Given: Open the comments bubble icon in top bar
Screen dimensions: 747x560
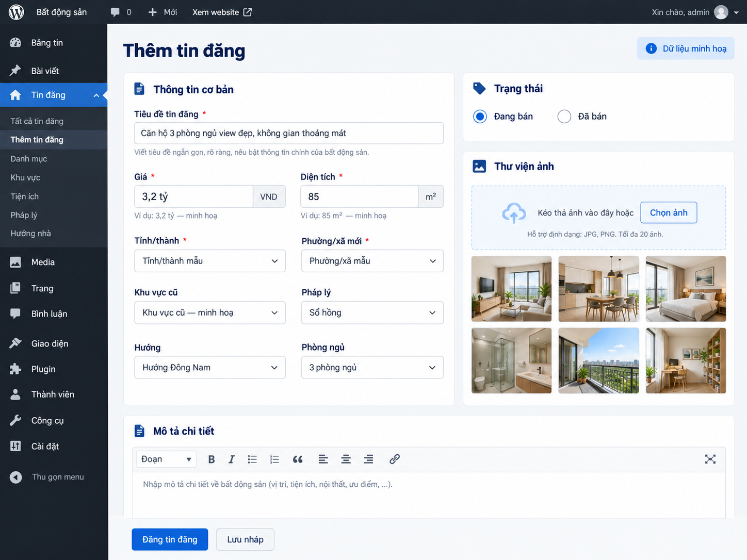Looking at the screenshot, I should 115,12.
